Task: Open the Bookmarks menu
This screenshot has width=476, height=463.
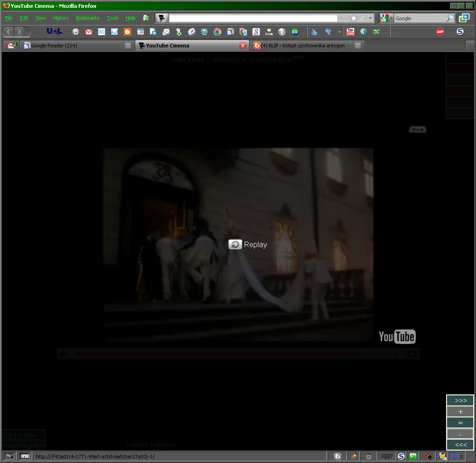Action: tap(88, 18)
